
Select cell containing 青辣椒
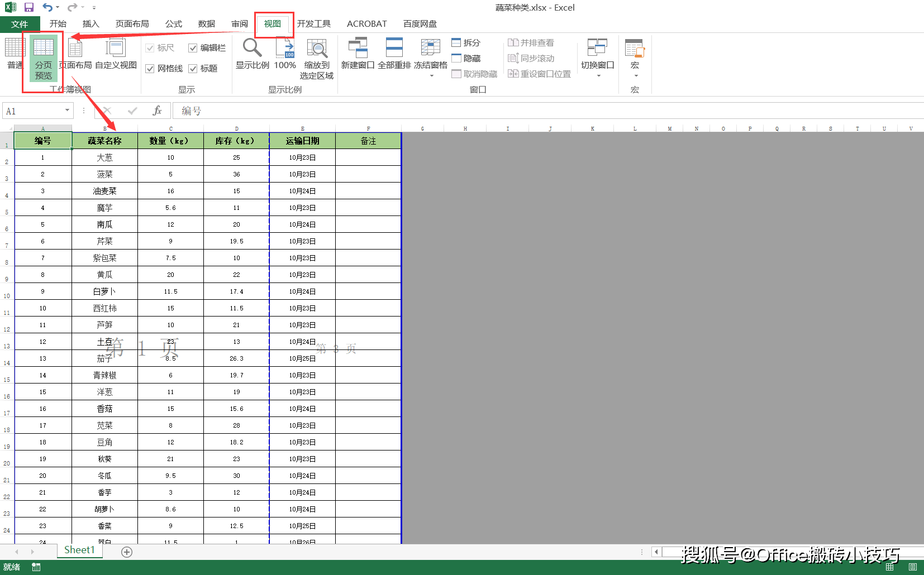(x=104, y=375)
